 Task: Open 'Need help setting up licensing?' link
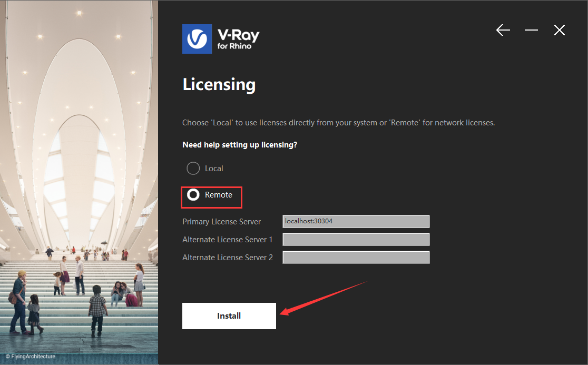pyautogui.click(x=240, y=145)
